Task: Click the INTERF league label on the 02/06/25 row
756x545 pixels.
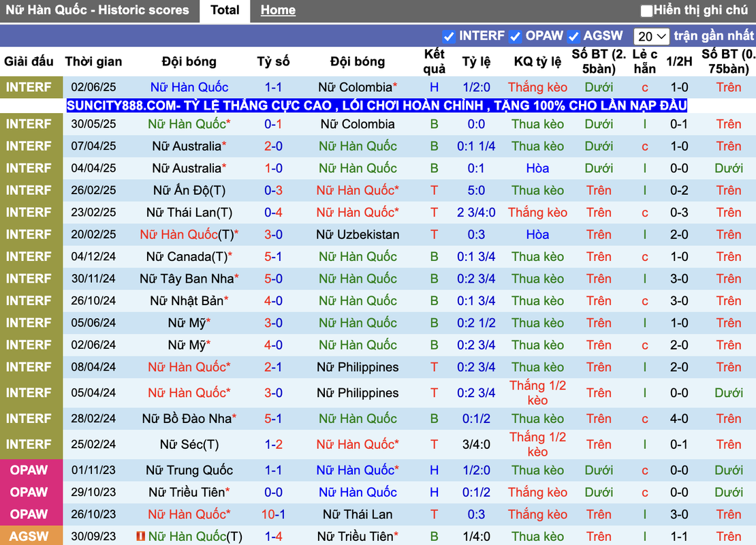Action: click(29, 87)
